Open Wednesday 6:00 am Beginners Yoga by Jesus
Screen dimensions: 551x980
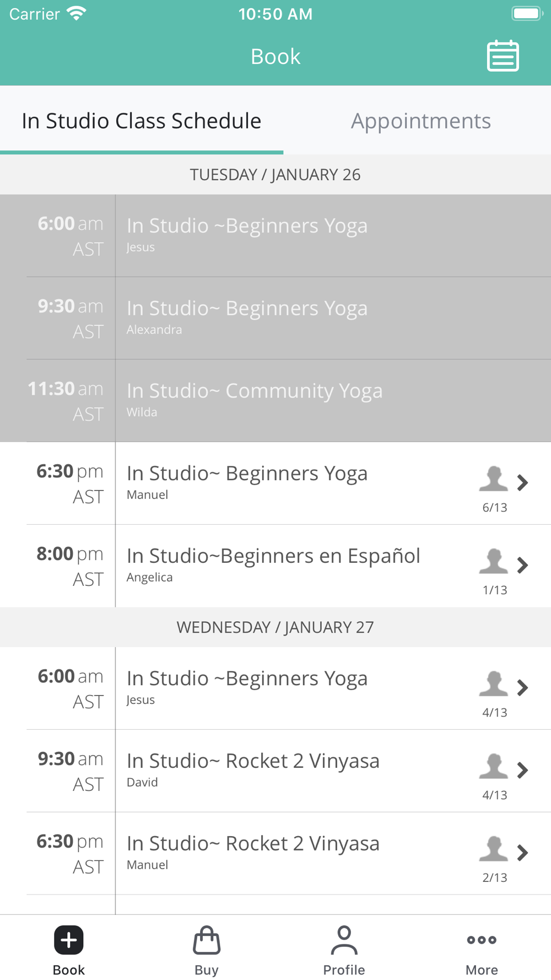coord(247,679)
